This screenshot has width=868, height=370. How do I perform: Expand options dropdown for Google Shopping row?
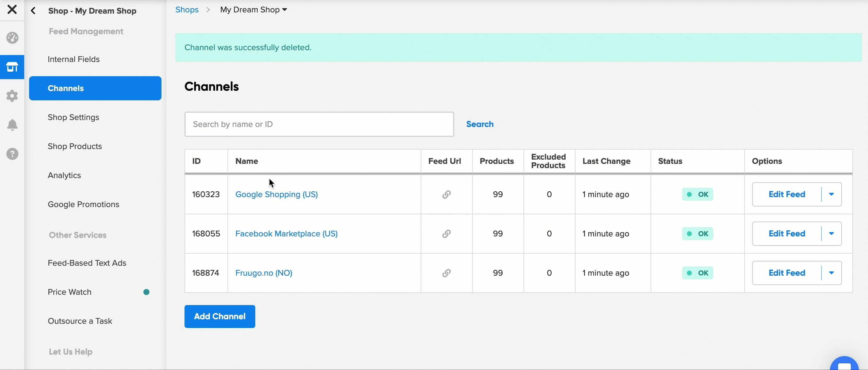pos(831,194)
